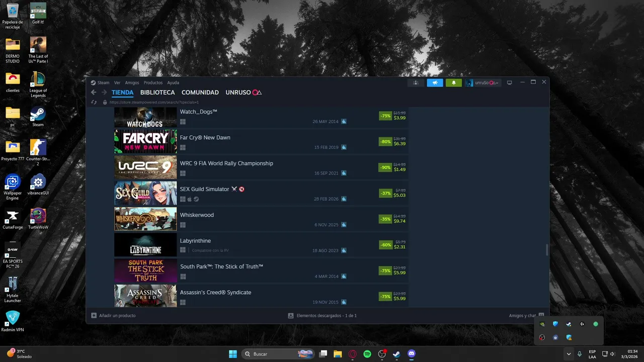Open the Ver menu

click(117, 82)
